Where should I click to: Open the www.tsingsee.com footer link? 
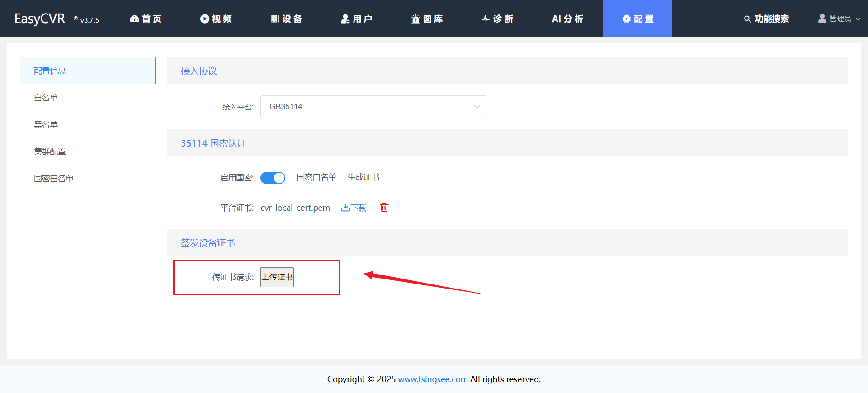pos(433,379)
